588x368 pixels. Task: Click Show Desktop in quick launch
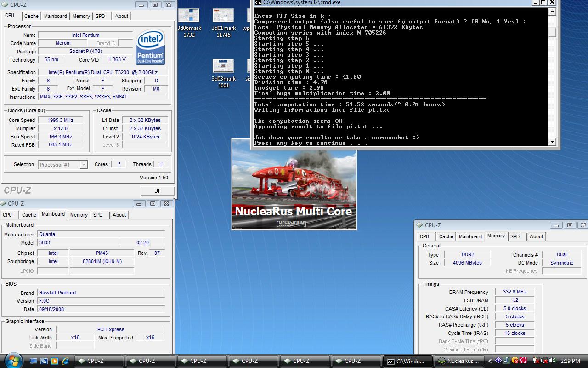(x=33, y=361)
